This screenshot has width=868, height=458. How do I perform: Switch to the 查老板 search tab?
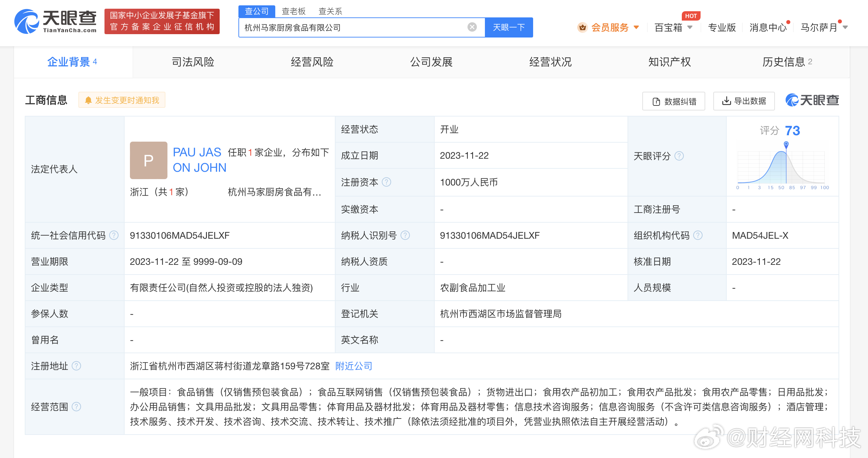coord(293,11)
